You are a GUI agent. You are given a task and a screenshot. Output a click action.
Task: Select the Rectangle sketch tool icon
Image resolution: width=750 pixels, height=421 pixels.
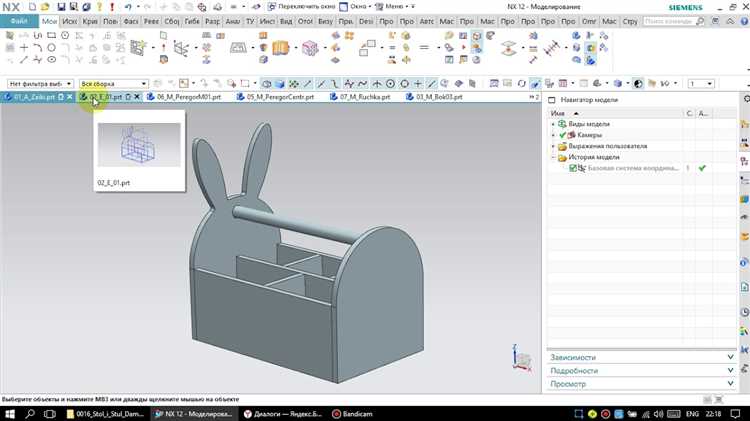tap(51, 35)
